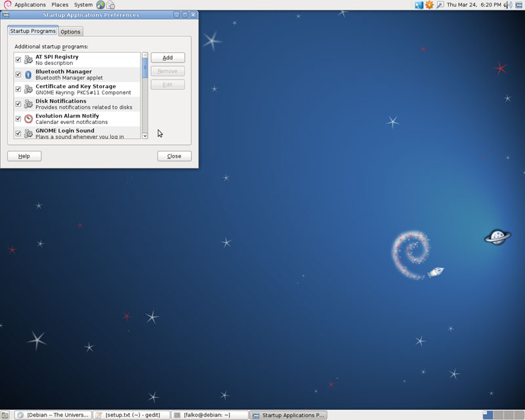Launch the Evolution mail icon in top panel

(x=110, y=5)
